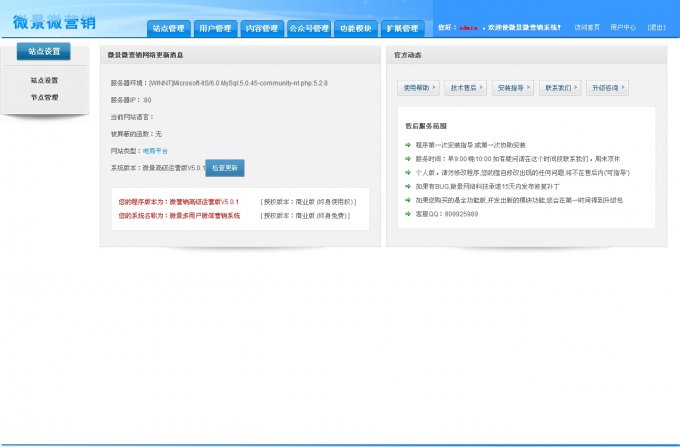Open 站点设置 item in sidebar list
The height and width of the screenshot is (447, 680).
44,80
